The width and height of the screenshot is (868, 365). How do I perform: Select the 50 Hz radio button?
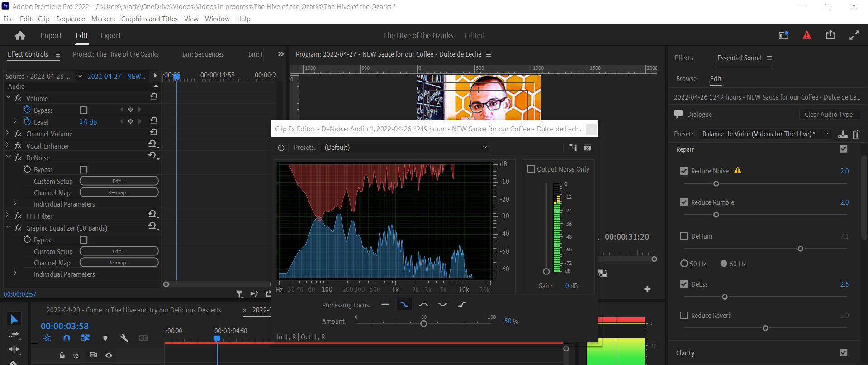[x=684, y=264]
